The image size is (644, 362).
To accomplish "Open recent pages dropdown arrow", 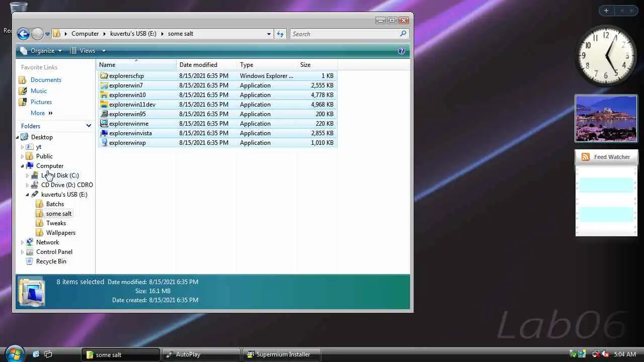I will pyautogui.click(x=47, y=34).
